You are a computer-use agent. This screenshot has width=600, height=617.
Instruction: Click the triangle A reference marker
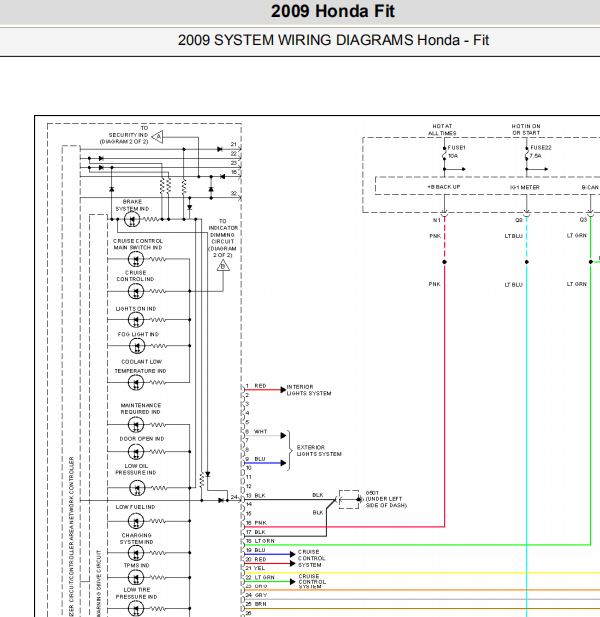click(x=158, y=137)
